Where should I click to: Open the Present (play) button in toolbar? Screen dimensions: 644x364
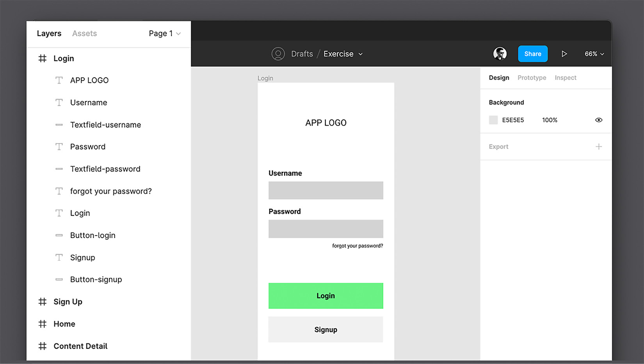click(x=564, y=53)
